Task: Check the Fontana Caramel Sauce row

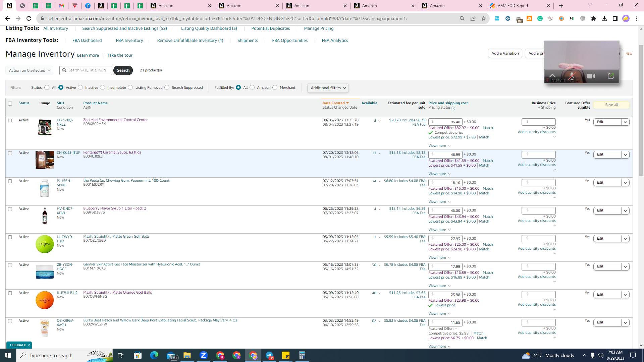Action: point(10,153)
